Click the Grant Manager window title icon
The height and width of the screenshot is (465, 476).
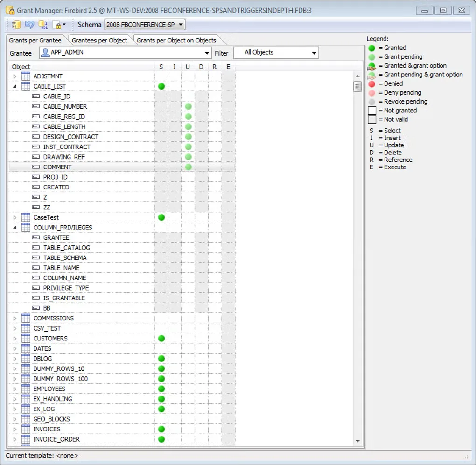coord(10,10)
